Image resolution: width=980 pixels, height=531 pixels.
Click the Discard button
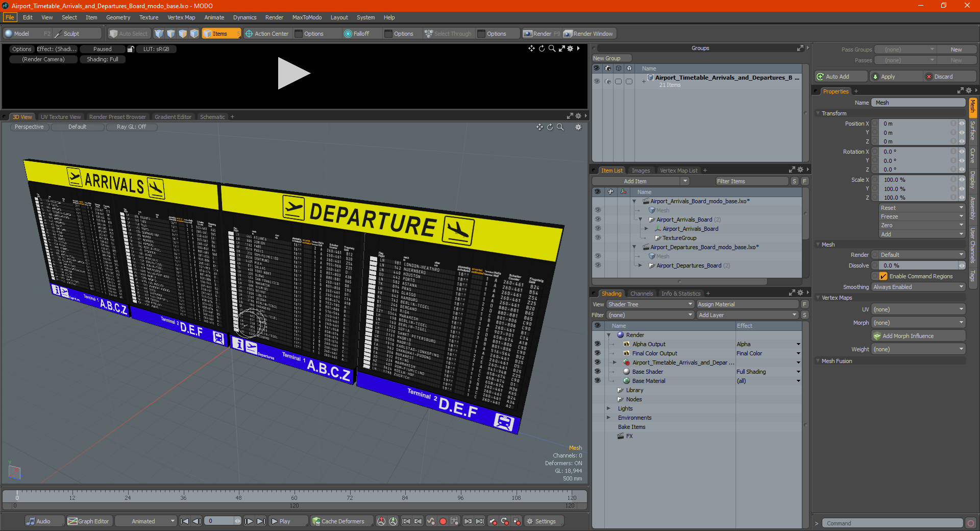950,77
